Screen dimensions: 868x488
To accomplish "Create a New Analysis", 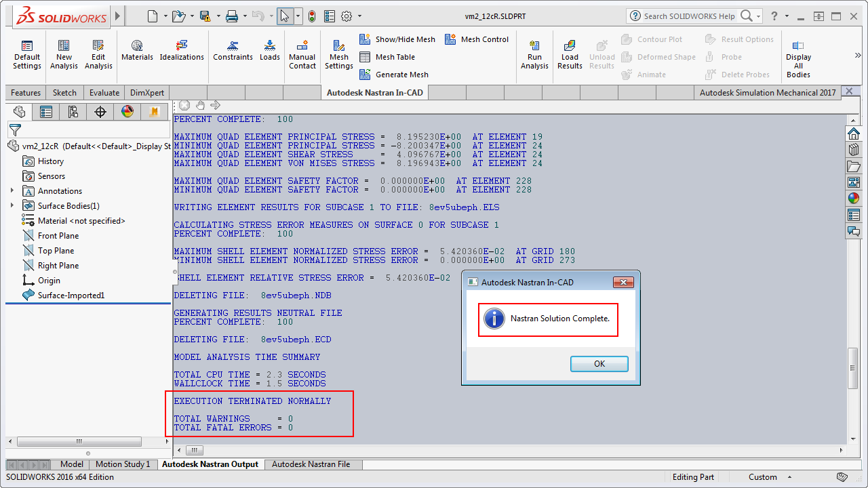I will (x=64, y=54).
